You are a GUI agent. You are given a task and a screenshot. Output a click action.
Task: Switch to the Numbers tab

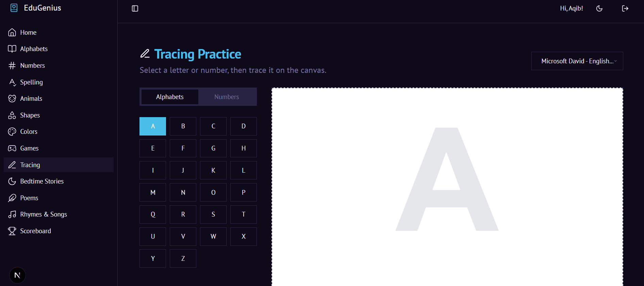[227, 97]
